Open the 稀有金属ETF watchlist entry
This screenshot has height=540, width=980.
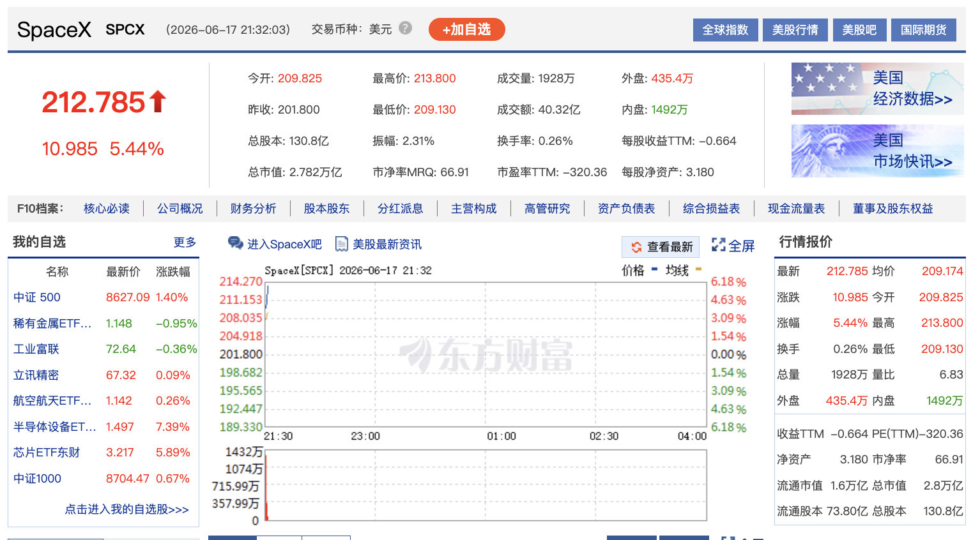[52, 324]
